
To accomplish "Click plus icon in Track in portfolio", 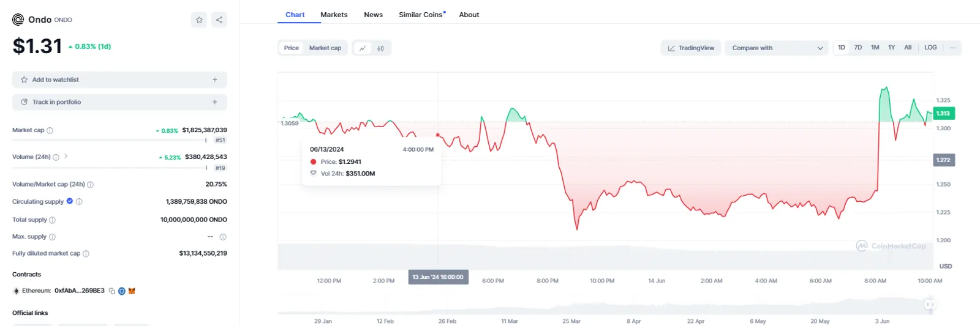I will [x=215, y=102].
